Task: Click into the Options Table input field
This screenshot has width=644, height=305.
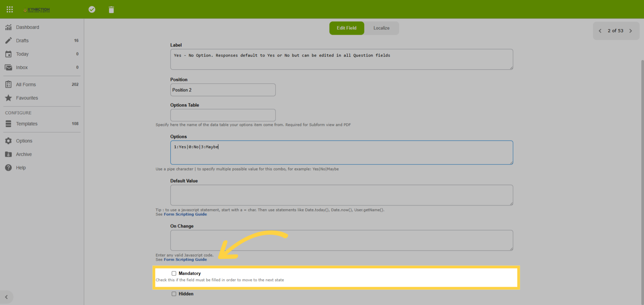Action: pyautogui.click(x=223, y=115)
